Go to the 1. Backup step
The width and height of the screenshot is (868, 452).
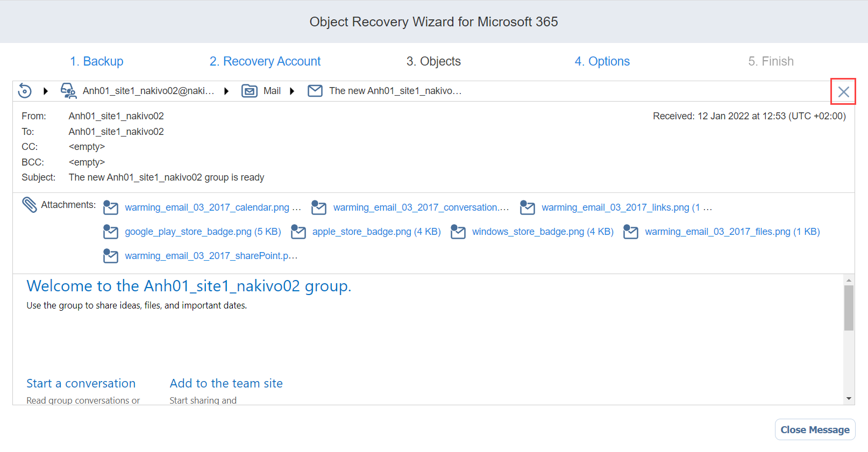click(x=97, y=61)
